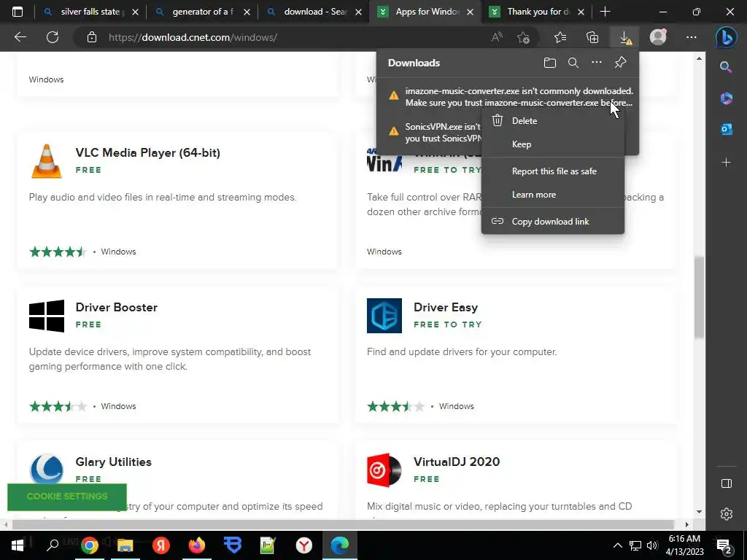Open the VirtualDJ 2020 link
The width and height of the screenshot is (747, 560).
(457, 462)
